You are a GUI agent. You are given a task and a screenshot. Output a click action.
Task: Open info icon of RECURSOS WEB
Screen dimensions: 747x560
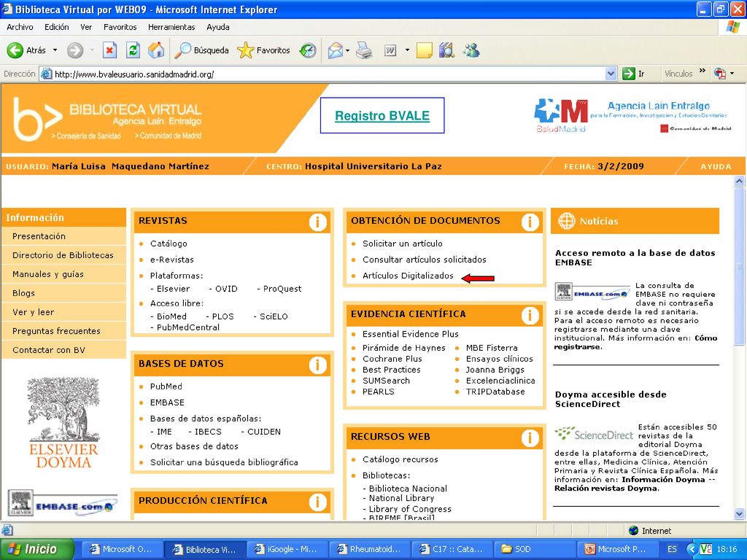click(530, 437)
